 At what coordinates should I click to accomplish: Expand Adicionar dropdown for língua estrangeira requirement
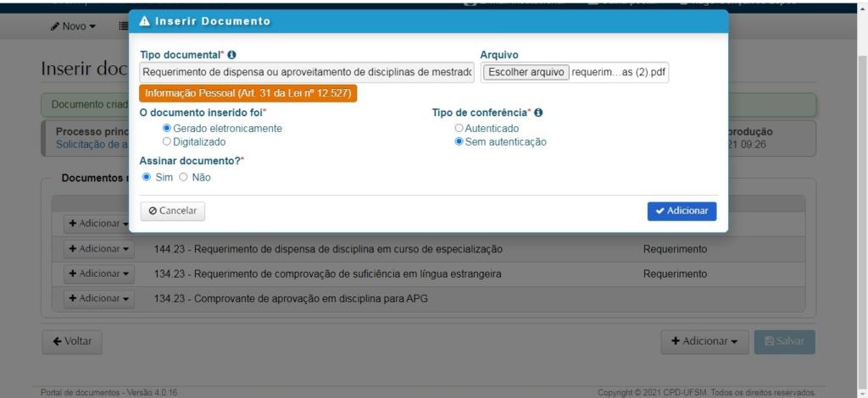[99, 274]
